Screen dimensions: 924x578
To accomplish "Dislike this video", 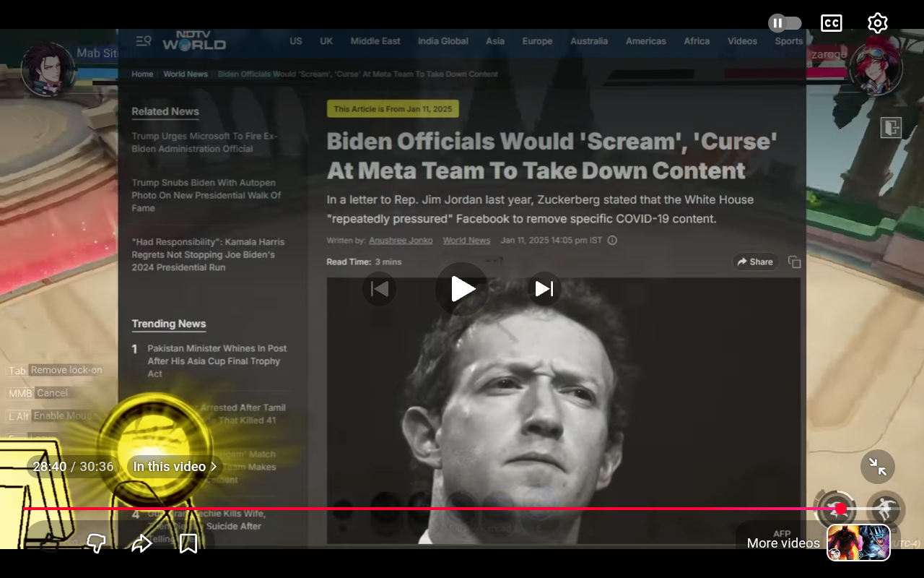I will point(96,543).
